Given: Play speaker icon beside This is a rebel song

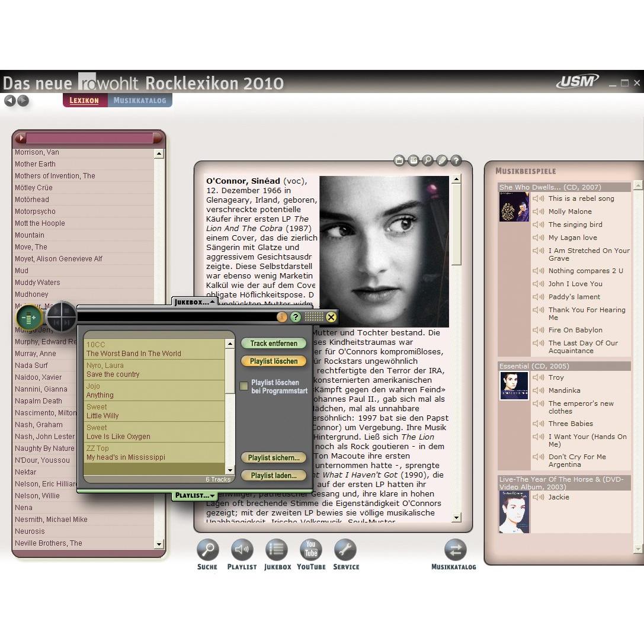Looking at the screenshot, I should click(539, 198).
